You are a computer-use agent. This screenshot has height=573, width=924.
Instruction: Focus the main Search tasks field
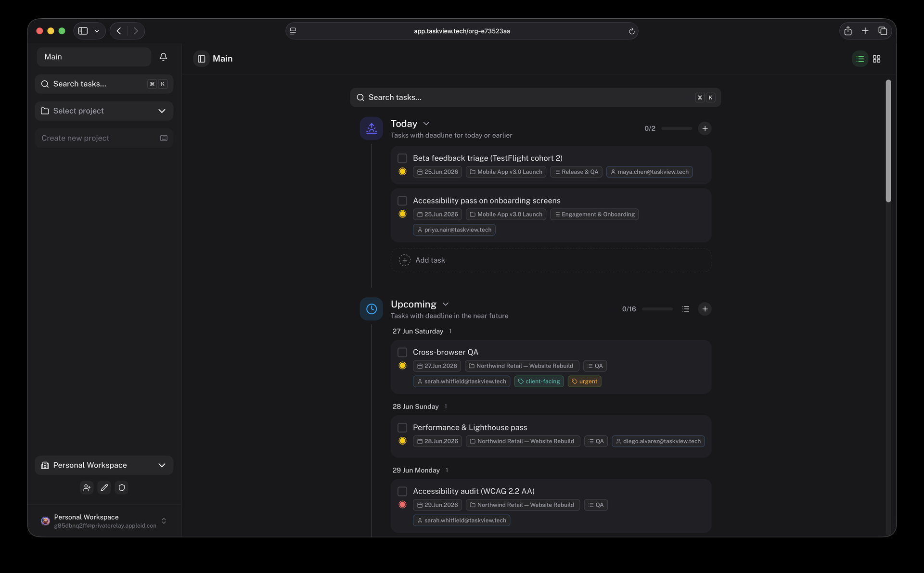[535, 98]
